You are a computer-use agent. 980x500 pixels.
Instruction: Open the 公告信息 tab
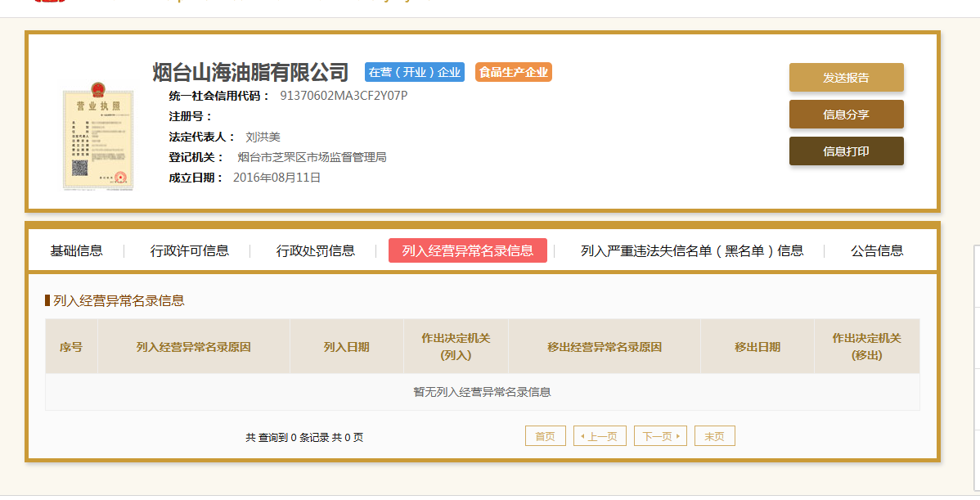pyautogui.click(x=877, y=250)
